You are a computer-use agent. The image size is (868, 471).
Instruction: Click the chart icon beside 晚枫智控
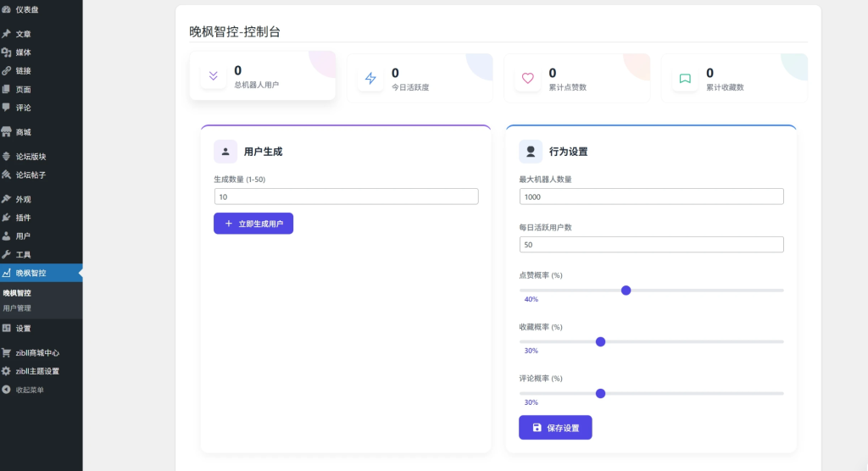(x=6, y=272)
